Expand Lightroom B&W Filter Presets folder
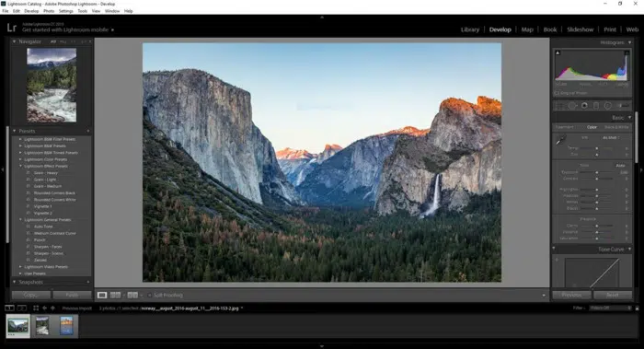Image resolution: width=644 pixels, height=349 pixels. pyautogui.click(x=20, y=139)
